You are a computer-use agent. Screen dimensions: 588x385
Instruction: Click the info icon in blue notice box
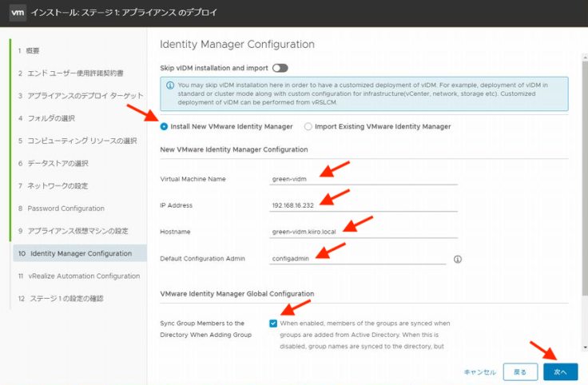[x=170, y=85]
